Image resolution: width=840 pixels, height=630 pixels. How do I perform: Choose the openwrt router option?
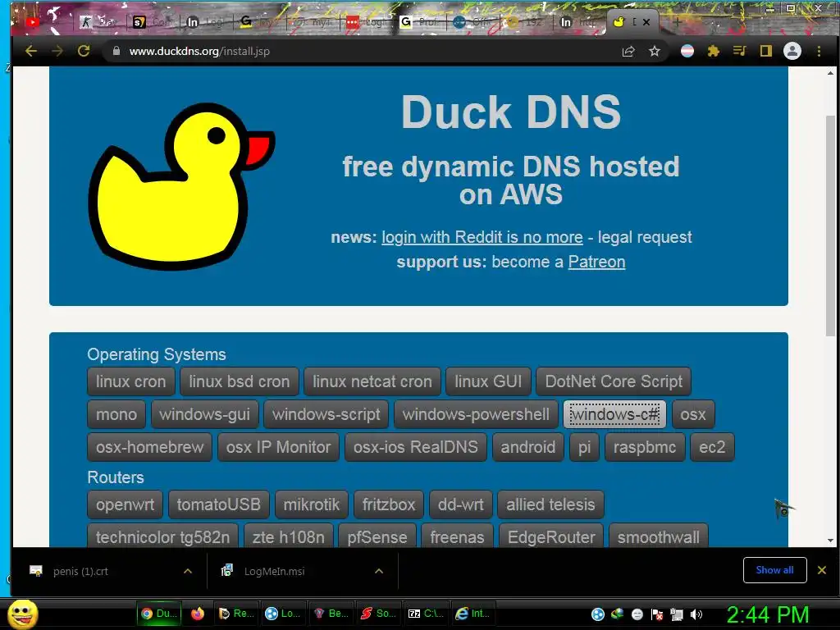(125, 504)
